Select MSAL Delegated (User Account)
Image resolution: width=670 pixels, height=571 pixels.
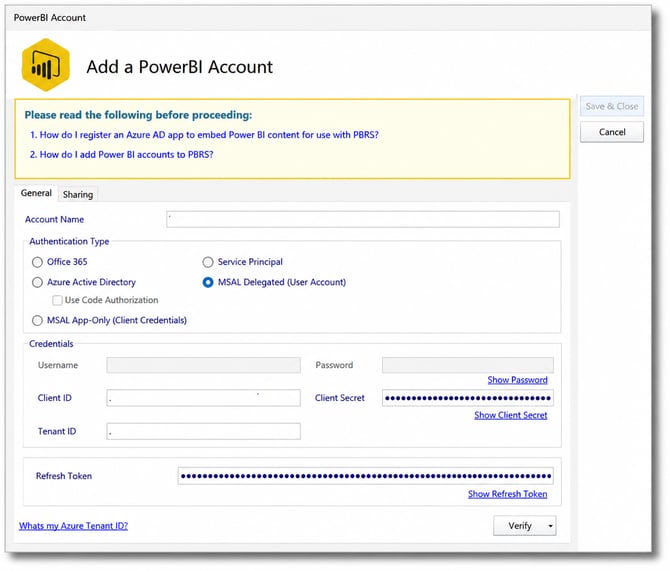[x=208, y=282]
